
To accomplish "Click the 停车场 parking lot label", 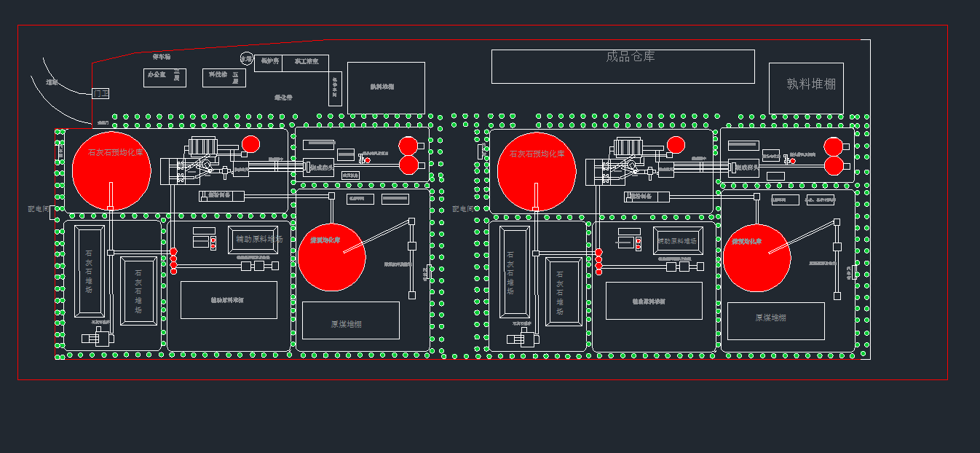I will [x=162, y=56].
